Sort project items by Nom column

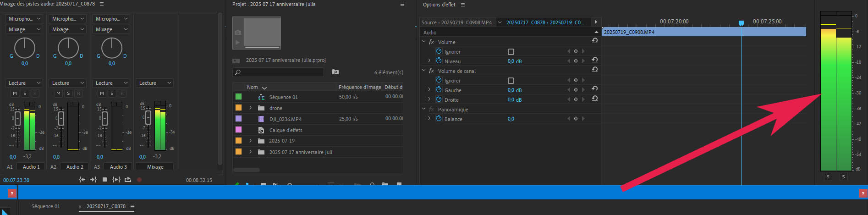pos(252,87)
